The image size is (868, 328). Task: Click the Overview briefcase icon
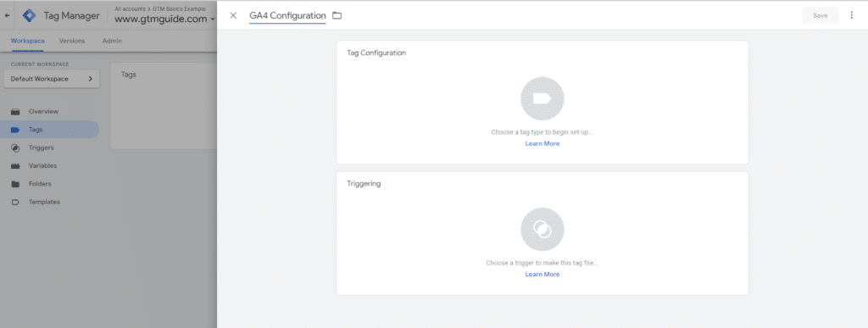tap(15, 112)
